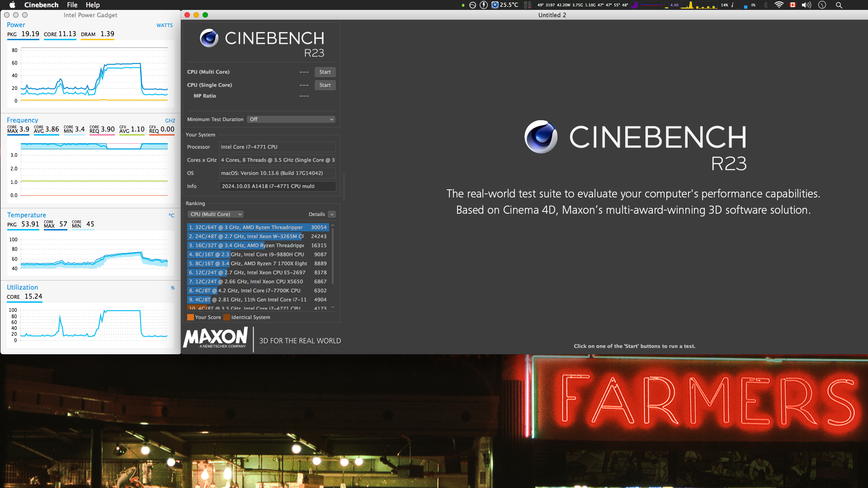Click the ranking list scroll down arrow

[333, 307]
